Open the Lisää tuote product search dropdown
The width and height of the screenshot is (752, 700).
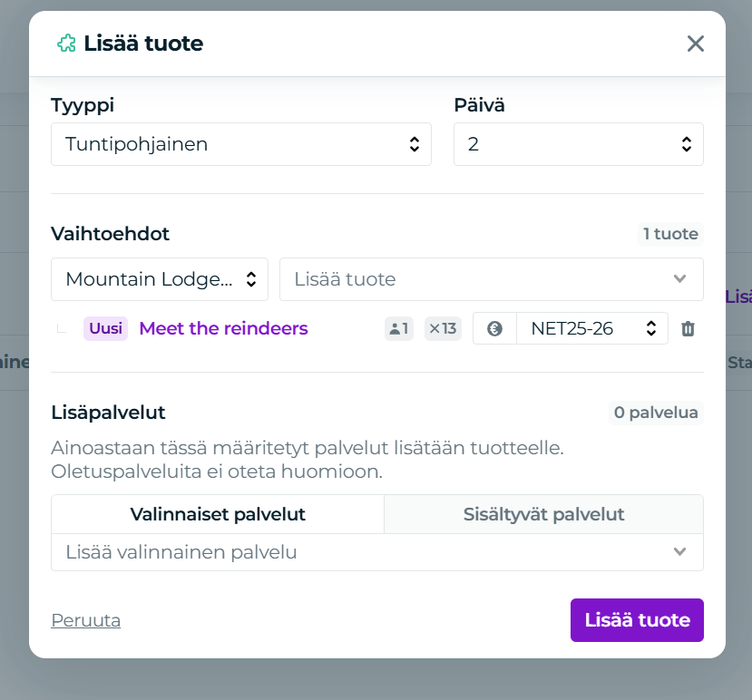point(491,279)
